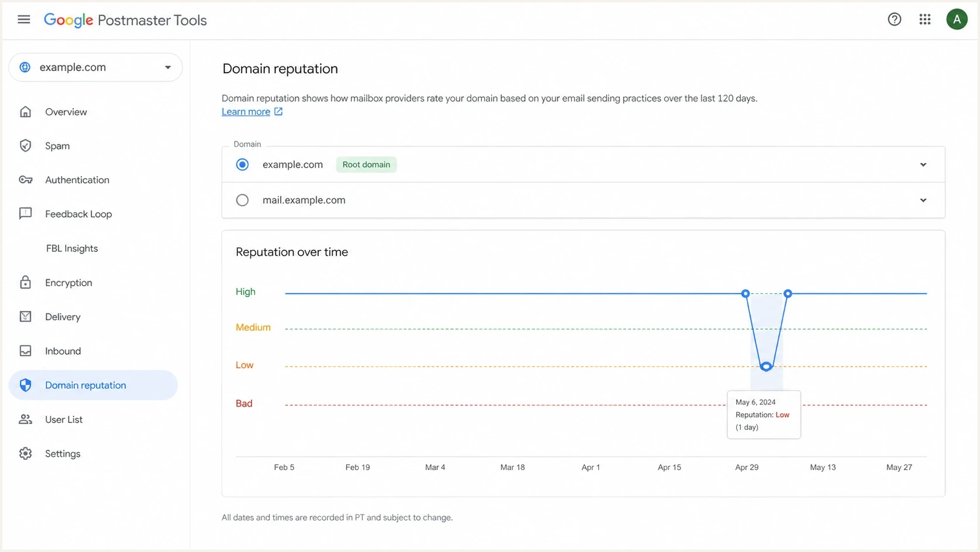The width and height of the screenshot is (980, 552).
Task: Click the Mar 18 axis date
Action: click(x=512, y=468)
